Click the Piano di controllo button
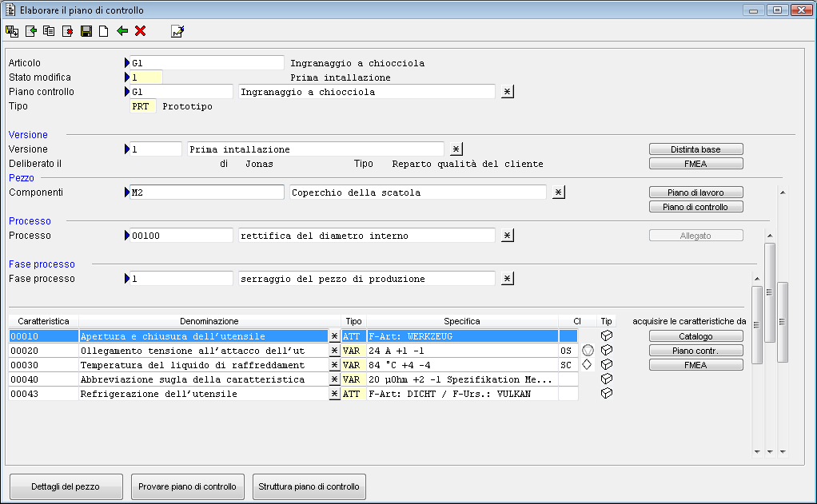Viewport: 817px width, 504px height. [695, 207]
